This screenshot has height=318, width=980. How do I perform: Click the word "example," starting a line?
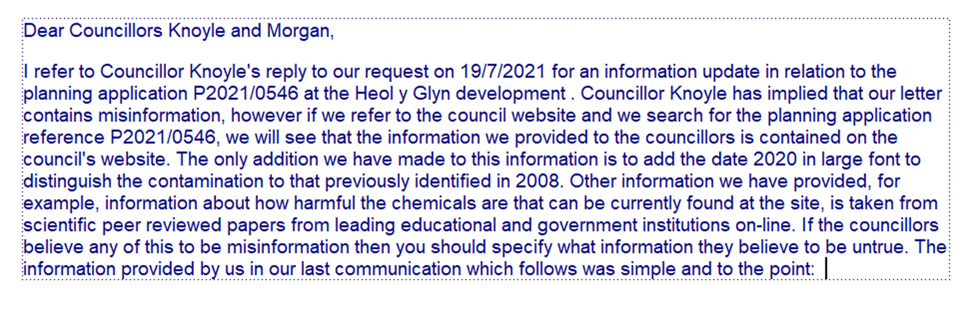pyautogui.click(x=61, y=204)
